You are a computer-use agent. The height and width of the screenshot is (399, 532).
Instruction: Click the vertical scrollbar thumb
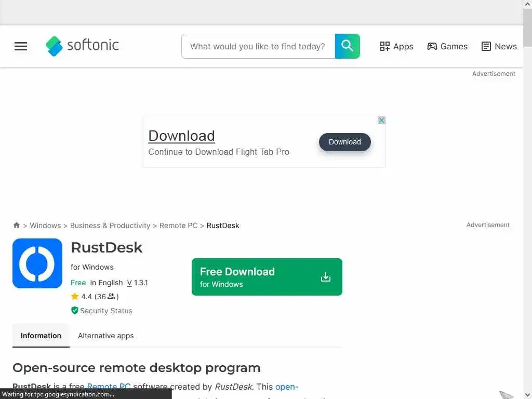coord(528,29)
